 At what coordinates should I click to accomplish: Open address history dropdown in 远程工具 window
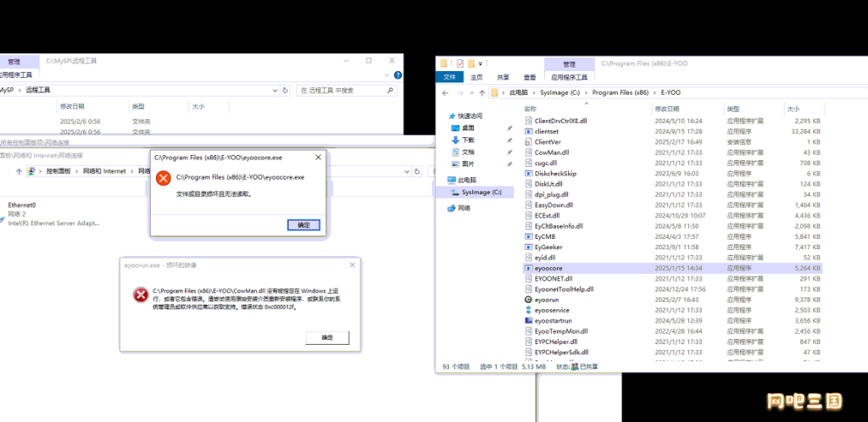[275, 90]
